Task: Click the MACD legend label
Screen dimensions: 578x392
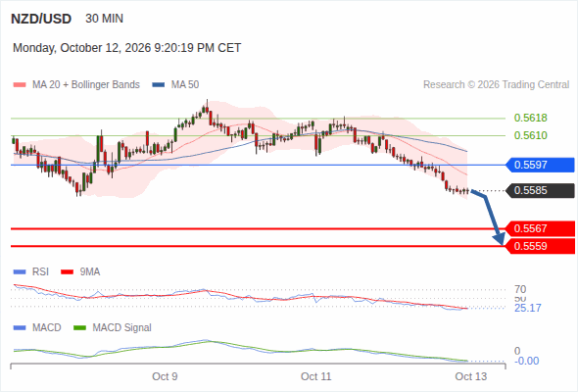Action: pos(47,328)
